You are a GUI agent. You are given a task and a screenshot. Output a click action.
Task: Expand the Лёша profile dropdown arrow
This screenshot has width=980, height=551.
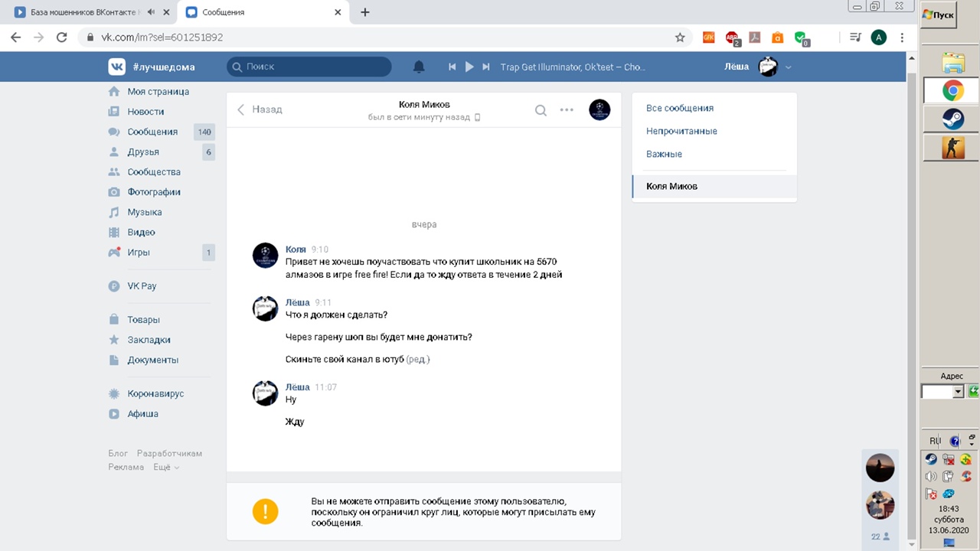point(789,67)
